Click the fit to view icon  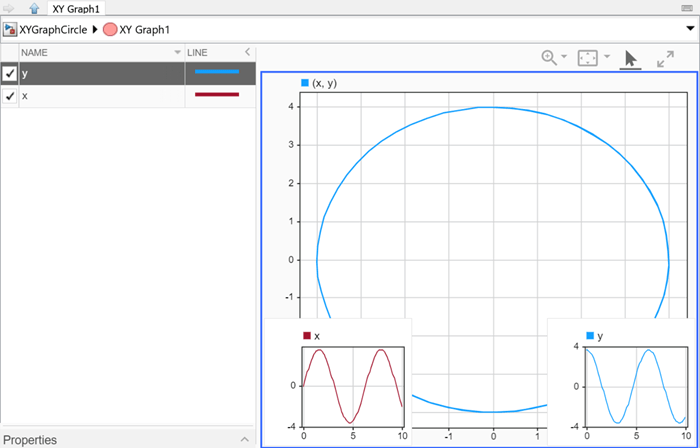point(588,58)
